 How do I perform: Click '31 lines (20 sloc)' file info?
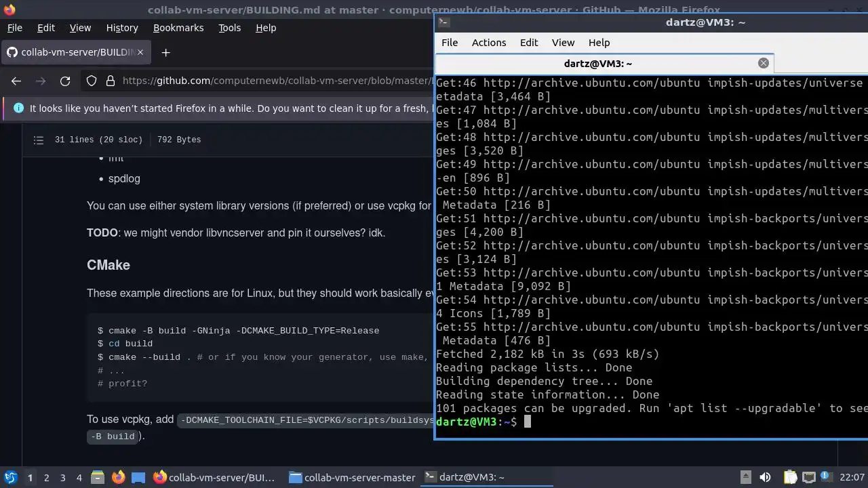coord(98,140)
